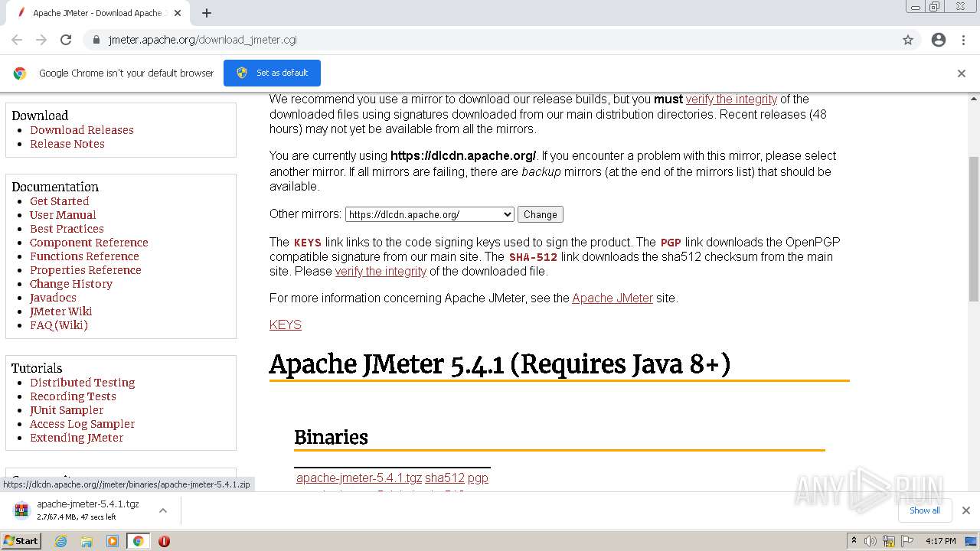Click the apache-jmeter-5.4.1.tgz download filename
The image size is (980, 551).
tap(88, 504)
